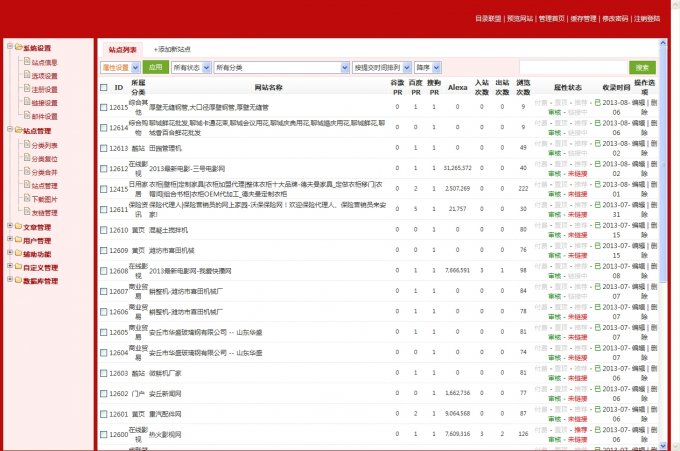Collapse the 系统设置 tree node
Viewport: 680px width, 451px height.
coord(10,46)
